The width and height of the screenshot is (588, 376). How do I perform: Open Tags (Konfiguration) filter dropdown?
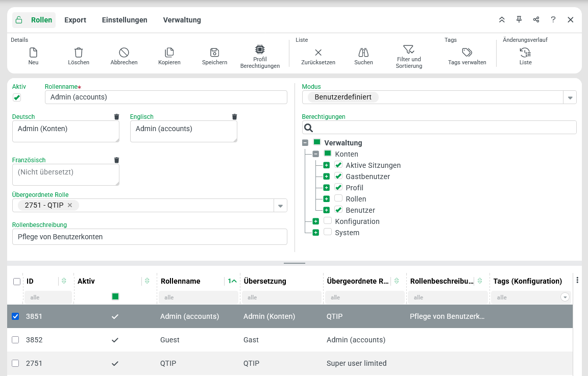click(x=565, y=297)
